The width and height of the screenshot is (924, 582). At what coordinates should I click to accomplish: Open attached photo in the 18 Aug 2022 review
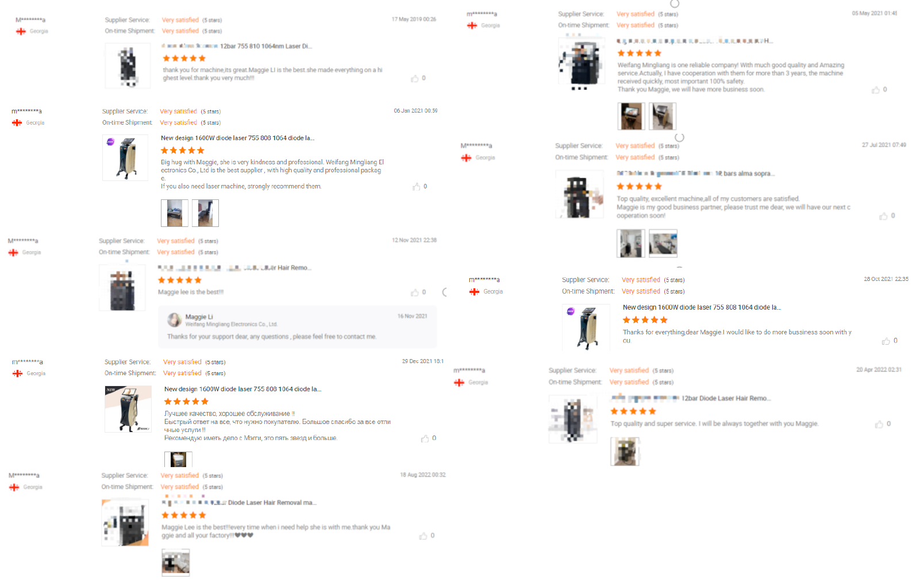(176, 562)
